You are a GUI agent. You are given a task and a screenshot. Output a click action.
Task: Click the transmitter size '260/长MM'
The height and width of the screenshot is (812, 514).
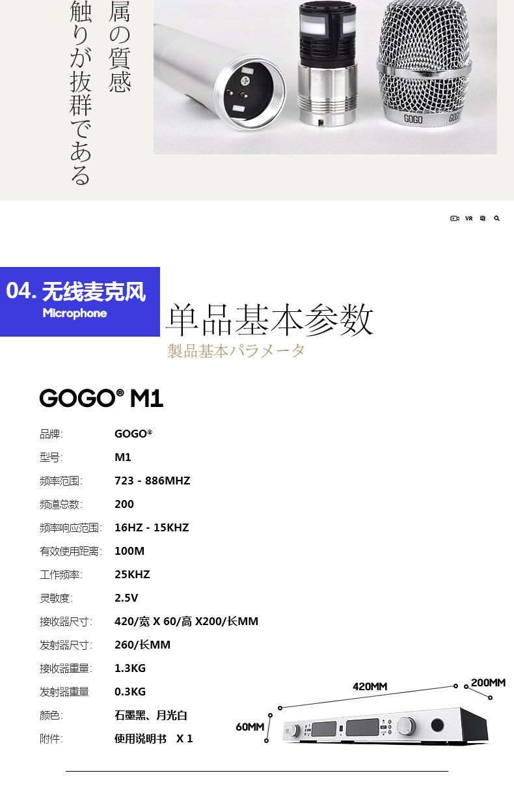[x=142, y=645]
